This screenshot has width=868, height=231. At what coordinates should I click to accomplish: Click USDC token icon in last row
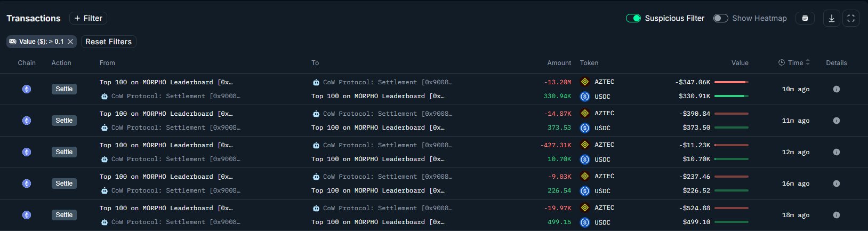pyautogui.click(x=585, y=222)
